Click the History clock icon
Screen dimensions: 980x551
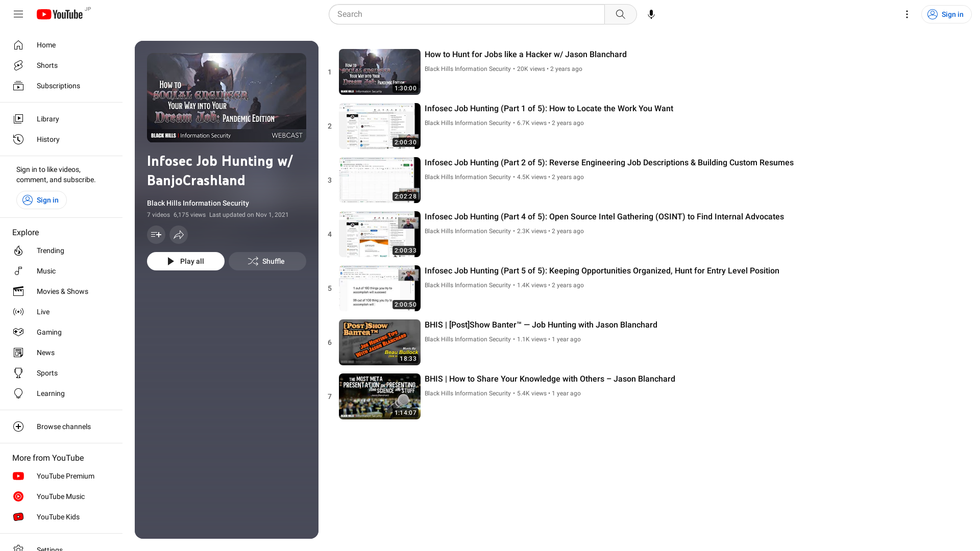pyautogui.click(x=18, y=139)
